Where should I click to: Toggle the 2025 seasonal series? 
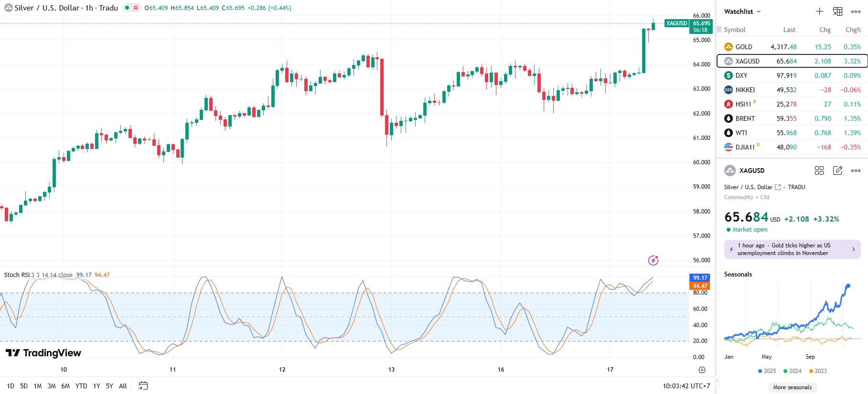tap(767, 371)
